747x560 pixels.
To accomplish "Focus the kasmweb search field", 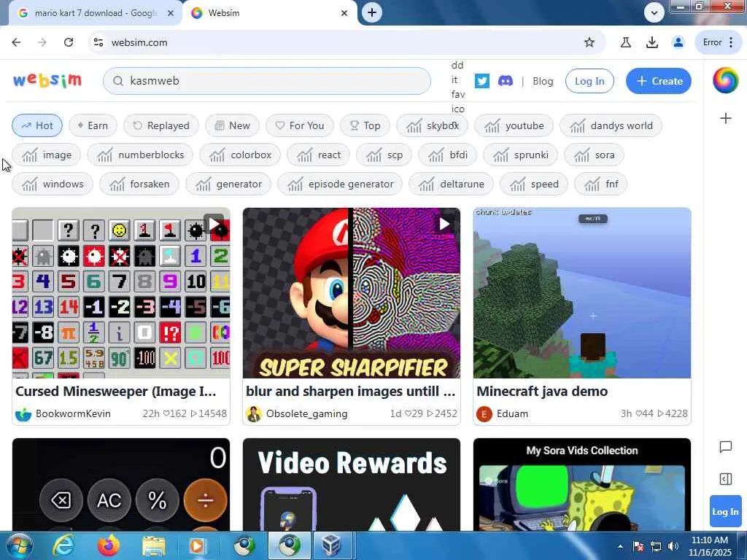I will point(267,81).
